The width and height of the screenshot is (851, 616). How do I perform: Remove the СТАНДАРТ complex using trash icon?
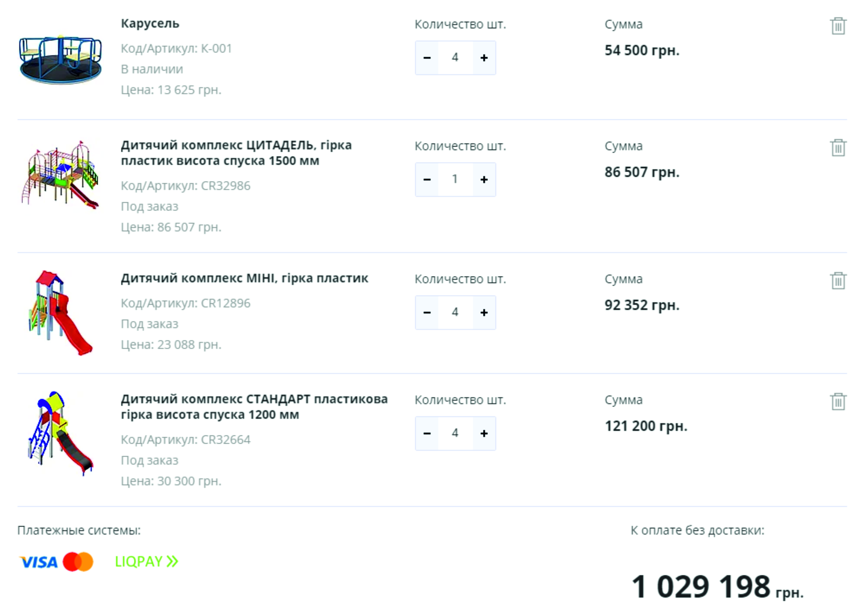pyautogui.click(x=837, y=402)
